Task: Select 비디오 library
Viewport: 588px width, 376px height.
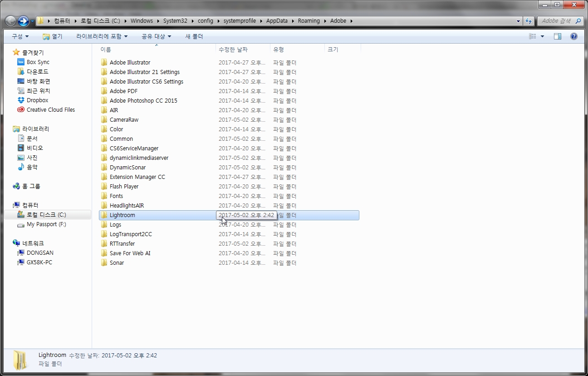Action: pyautogui.click(x=35, y=148)
